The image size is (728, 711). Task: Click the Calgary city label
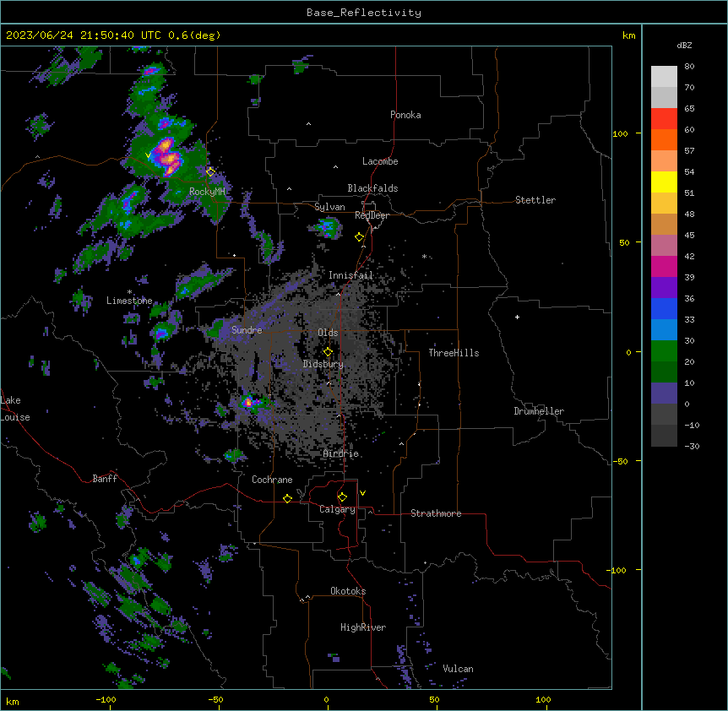click(337, 509)
